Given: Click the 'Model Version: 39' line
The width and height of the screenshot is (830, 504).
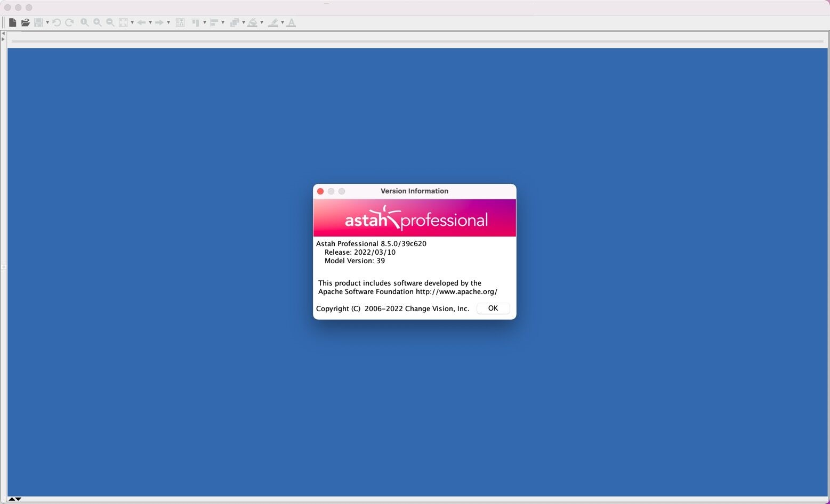Looking at the screenshot, I should point(354,261).
